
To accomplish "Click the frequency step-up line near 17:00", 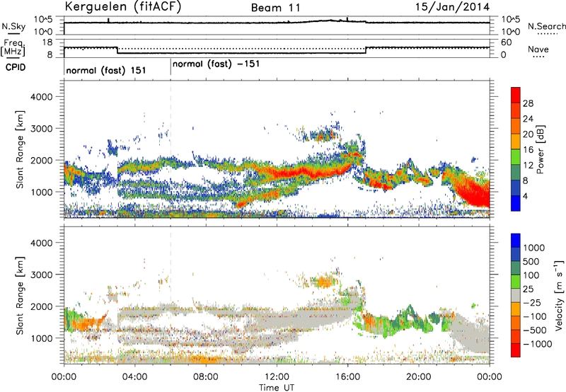I will pos(366,50).
